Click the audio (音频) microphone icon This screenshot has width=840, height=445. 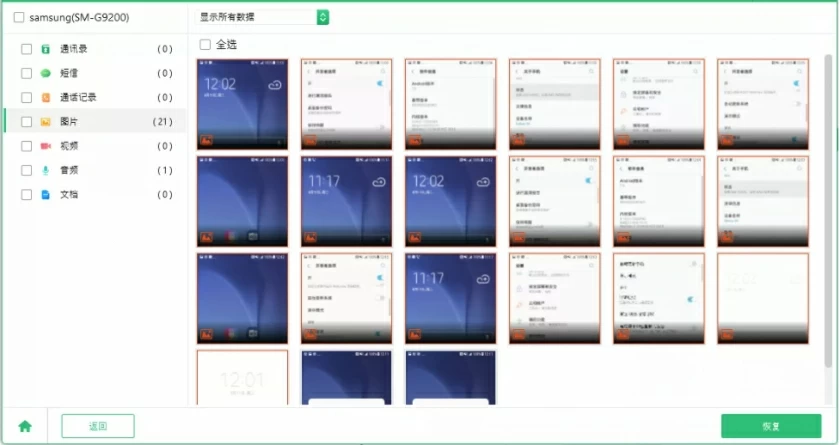tap(45, 170)
